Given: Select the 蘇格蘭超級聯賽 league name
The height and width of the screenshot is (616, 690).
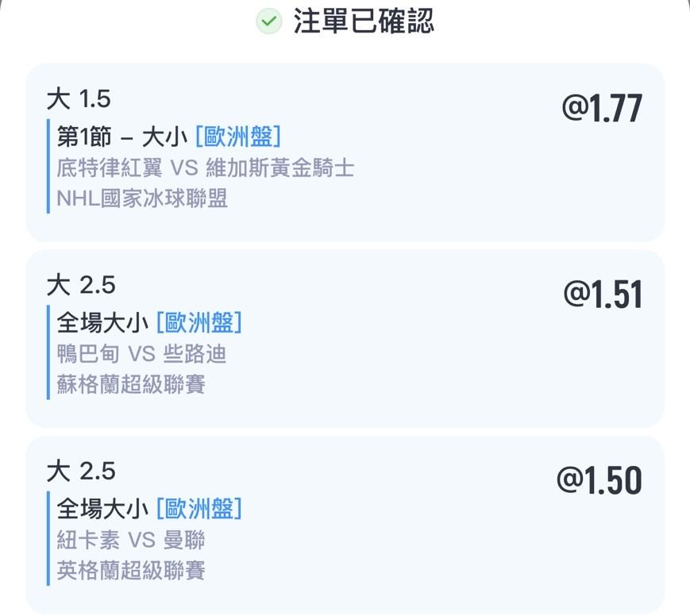Looking at the screenshot, I should pyautogui.click(x=131, y=384).
